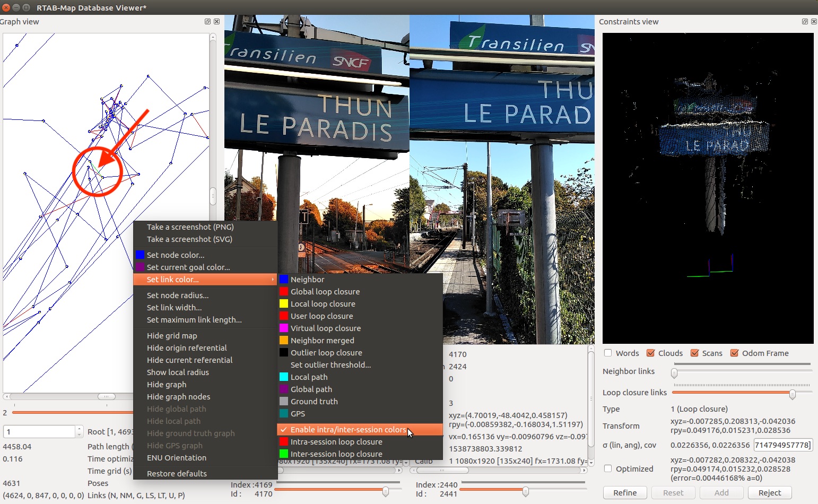Close the Constraints view panel
The image size is (818, 504).
(814, 22)
